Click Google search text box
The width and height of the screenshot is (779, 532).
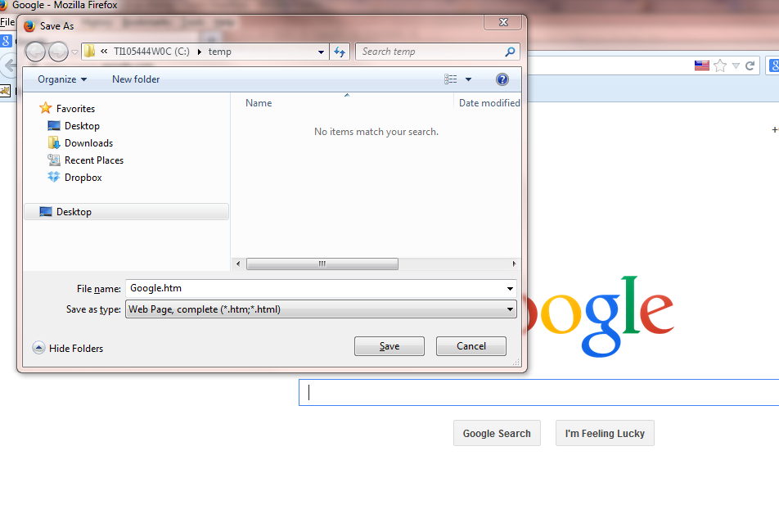539,392
